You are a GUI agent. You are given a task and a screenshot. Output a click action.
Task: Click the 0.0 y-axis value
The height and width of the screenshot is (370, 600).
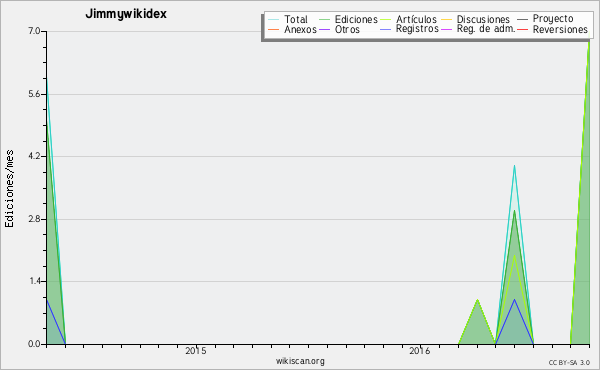[34, 344]
